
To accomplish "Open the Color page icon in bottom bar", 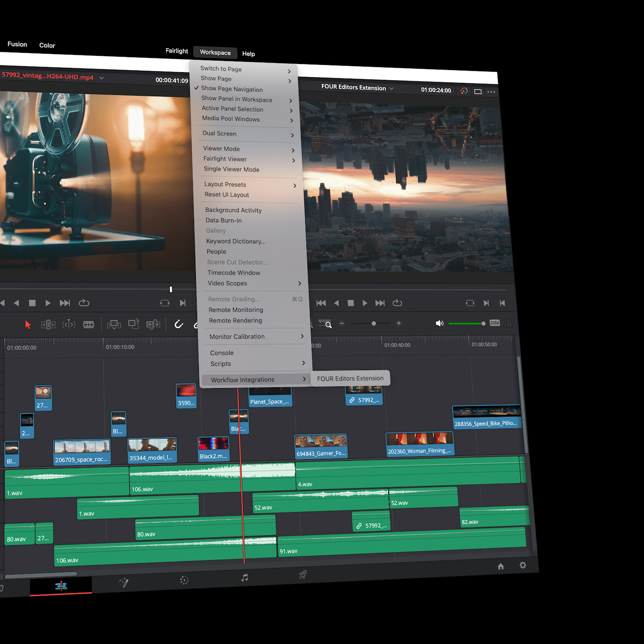I will (184, 580).
